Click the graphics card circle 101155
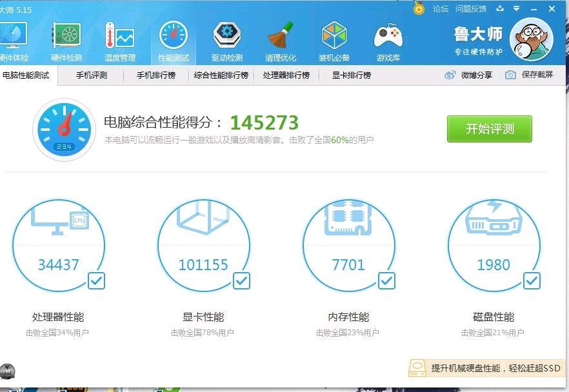The image size is (569, 392). click(x=204, y=245)
